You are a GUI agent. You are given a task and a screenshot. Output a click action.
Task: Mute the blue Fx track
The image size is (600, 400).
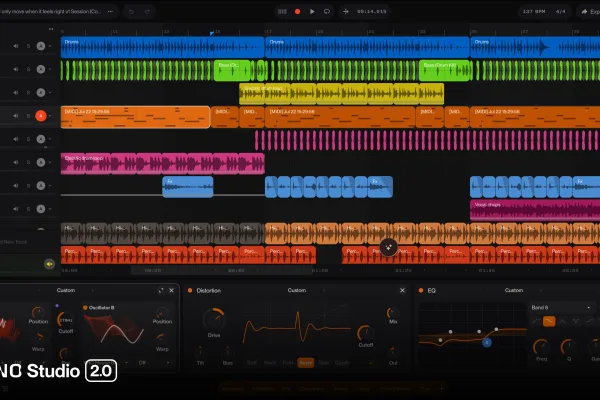pos(16,186)
